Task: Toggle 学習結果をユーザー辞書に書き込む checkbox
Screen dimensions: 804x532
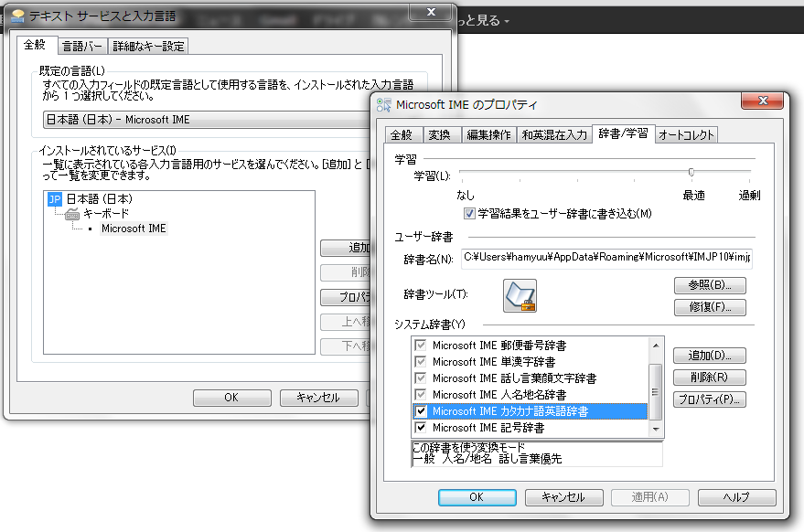Action: pyautogui.click(x=469, y=214)
